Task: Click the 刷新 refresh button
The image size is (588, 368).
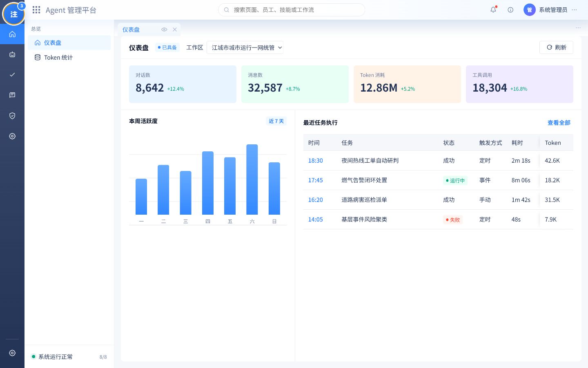Action: 556,47
